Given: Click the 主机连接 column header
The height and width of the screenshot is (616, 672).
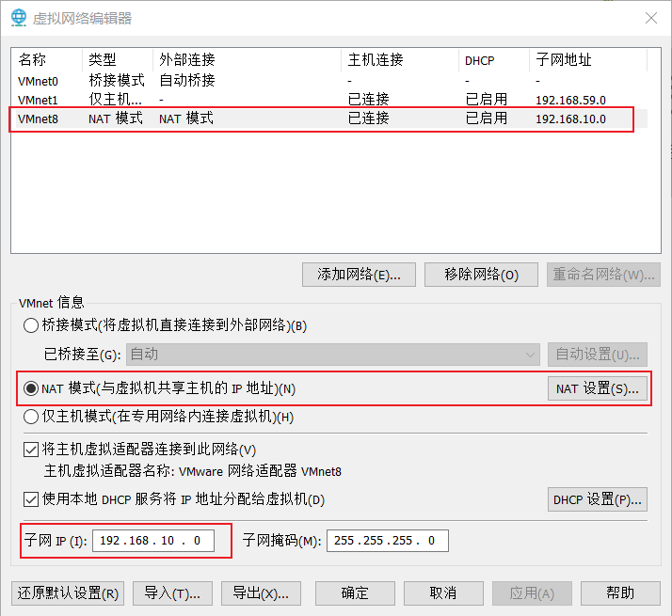Looking at the screenshot, I should point(400,59).
